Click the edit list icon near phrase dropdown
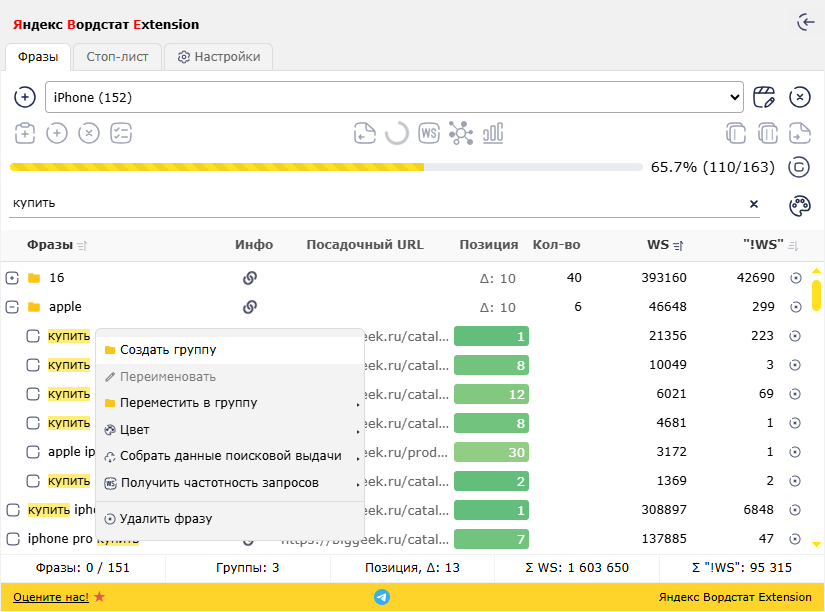This screenshot has height=612, width=825. [765, 97]
